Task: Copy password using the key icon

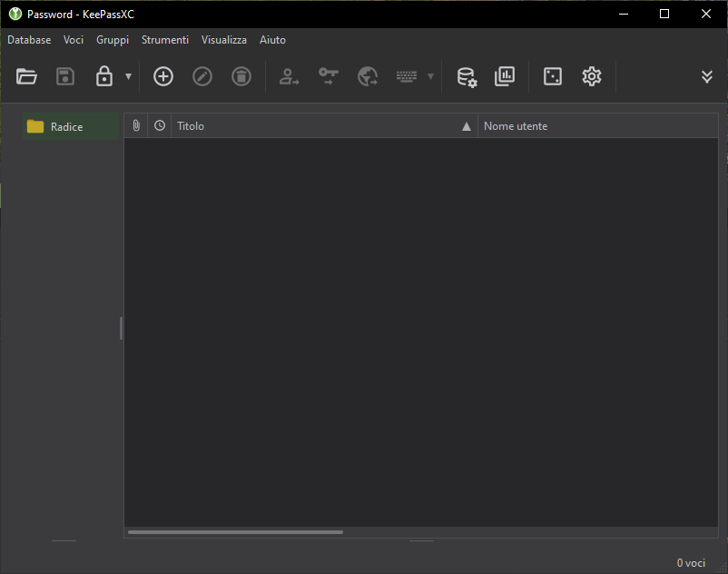Action: tap(328, 77)
